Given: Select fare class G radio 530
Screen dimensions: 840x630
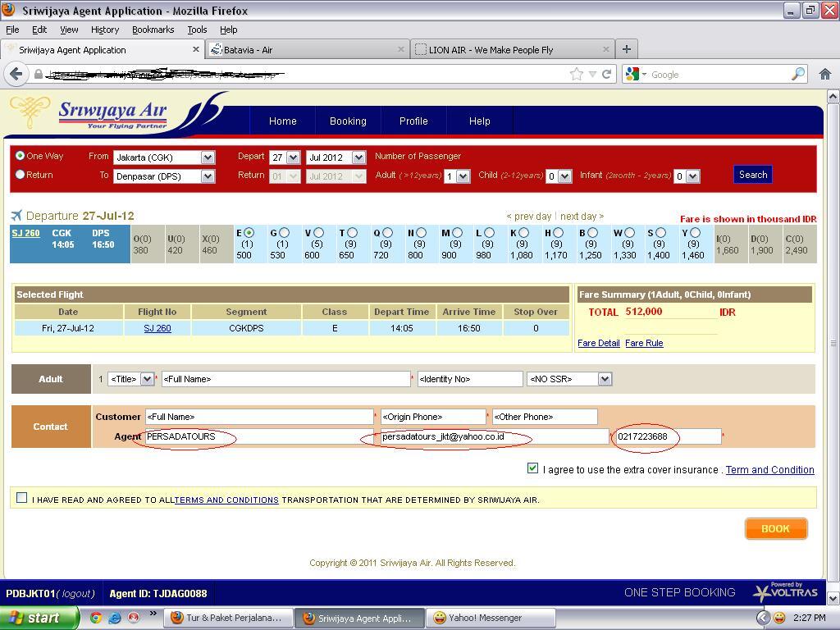Looking at the screenshot, I should 285,232.
